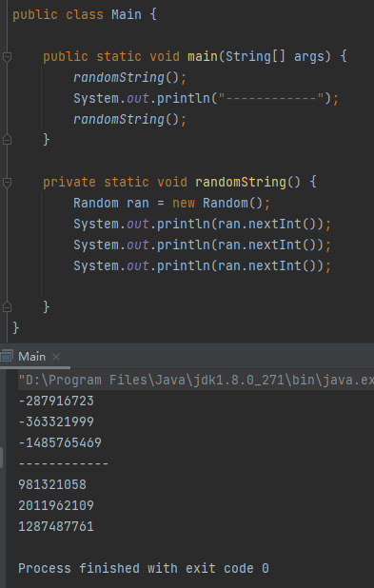Click 'Process finished with exit code 0'
Image resolution: width=374 pixels, height=588 pixels.
coord(144,569)
